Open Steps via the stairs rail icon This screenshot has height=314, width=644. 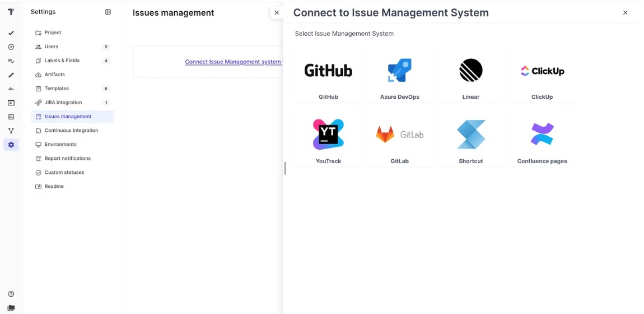click(x=11, y=75)
